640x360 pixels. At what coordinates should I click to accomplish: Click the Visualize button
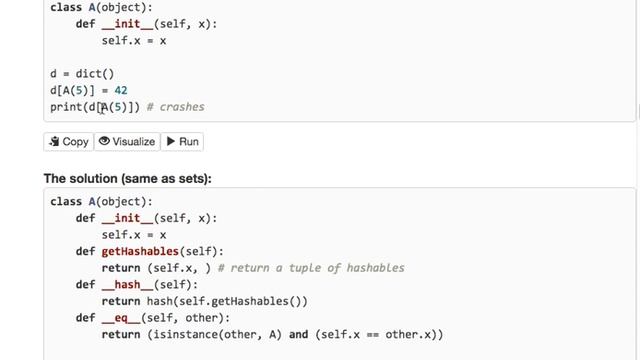pyautogui.click(x=127, y=142)
